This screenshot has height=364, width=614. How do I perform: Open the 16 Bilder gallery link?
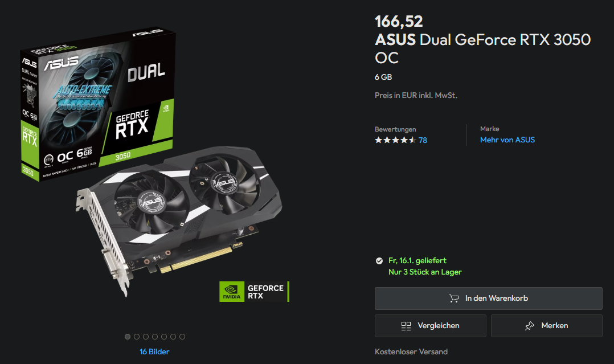(x=154, y=352)
